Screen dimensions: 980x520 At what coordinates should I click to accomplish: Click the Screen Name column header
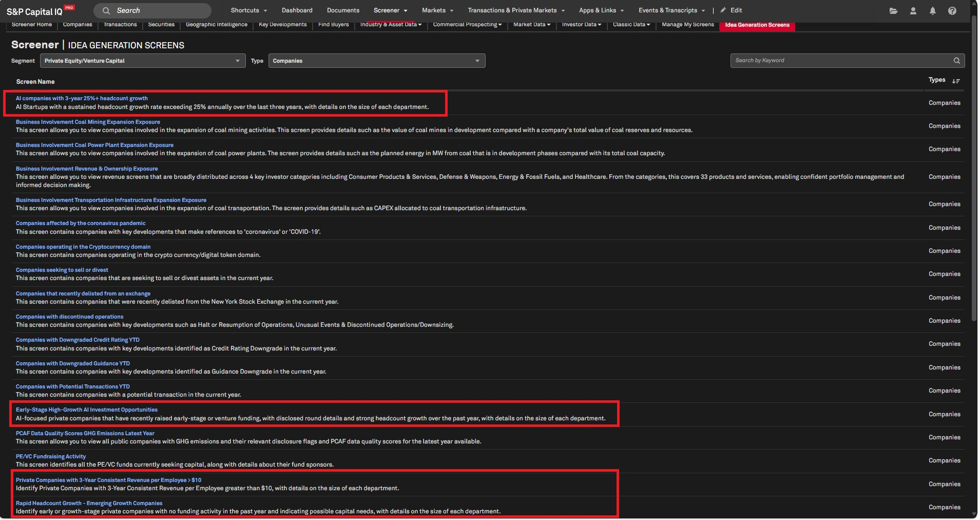tap(35, 82)
